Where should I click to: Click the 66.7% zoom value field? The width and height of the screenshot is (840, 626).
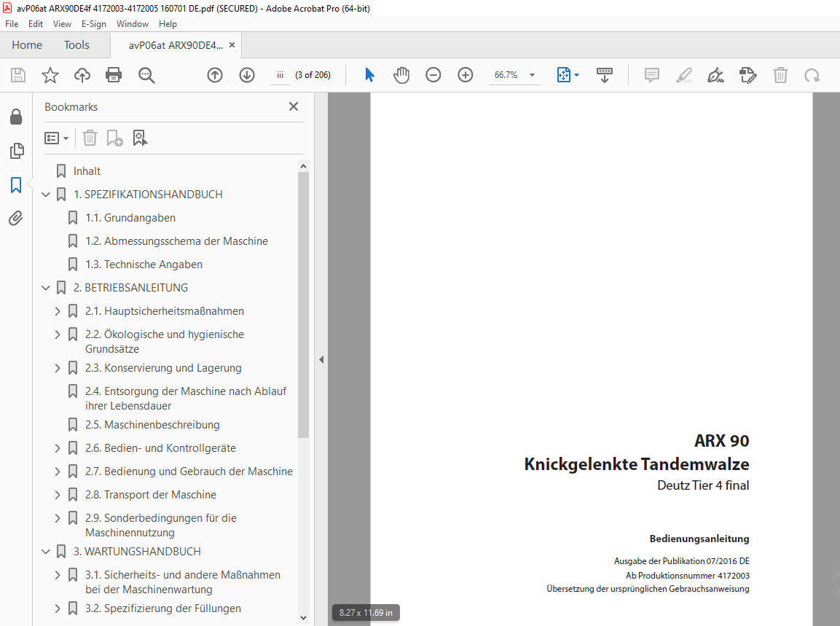click(x=506, y=75)
